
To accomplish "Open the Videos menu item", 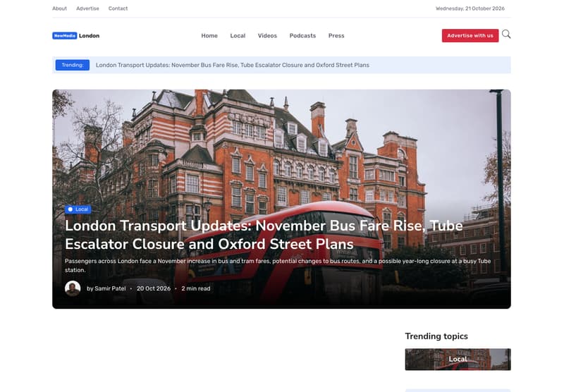I will (x=267, y=35).
